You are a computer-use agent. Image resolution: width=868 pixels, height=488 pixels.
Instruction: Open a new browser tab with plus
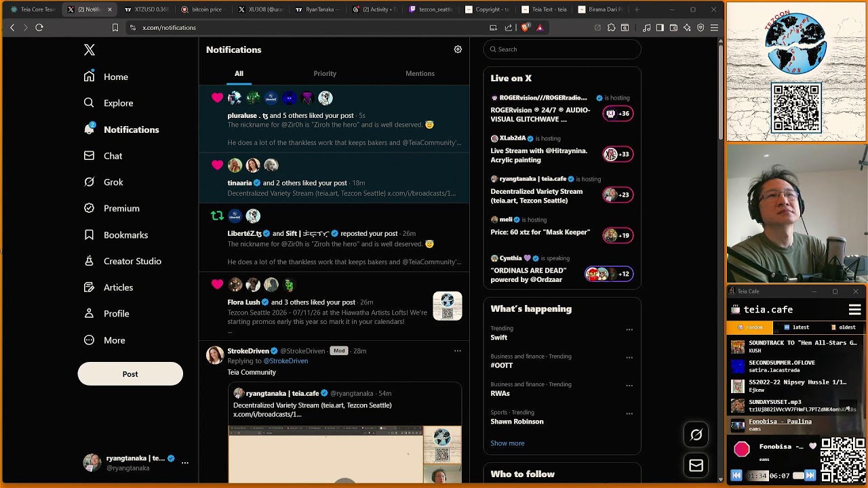click(637, 9)
